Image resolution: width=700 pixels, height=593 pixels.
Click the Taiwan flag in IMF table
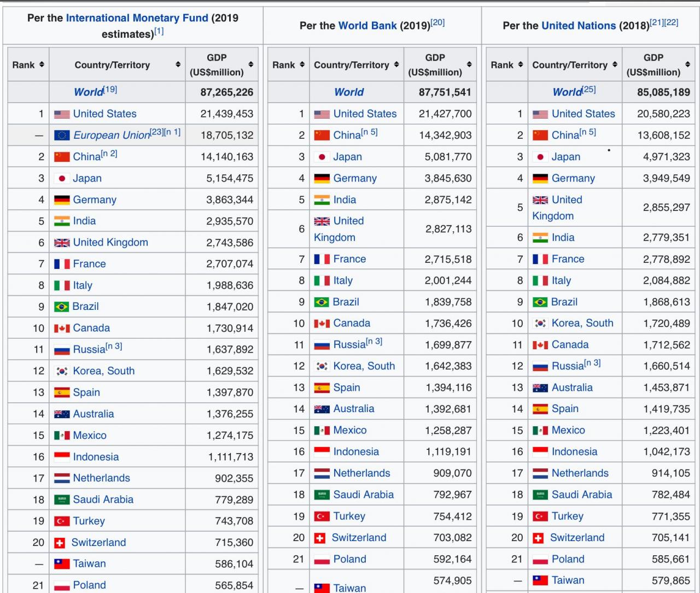(62, 563)
